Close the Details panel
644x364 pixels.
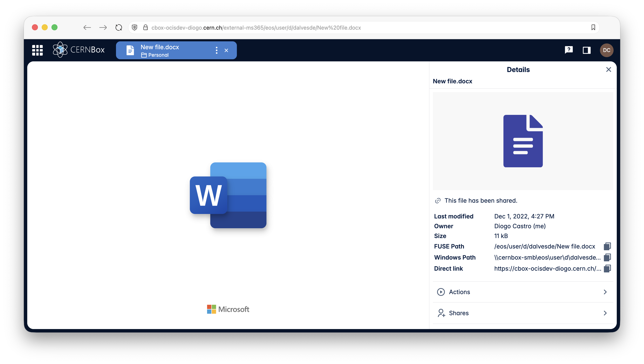pos(608,70)
